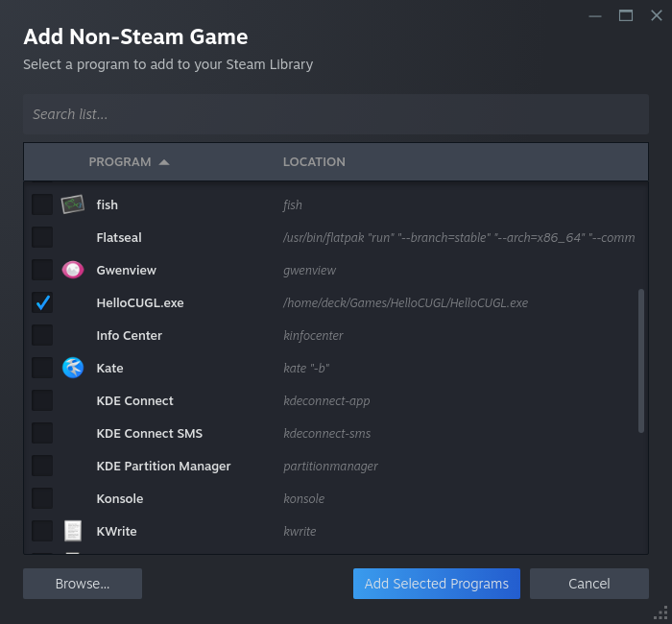The height and width of the screenshot is (624, 672).
Task: Tick the Konsole checkbox
Action: pos(42,498)
